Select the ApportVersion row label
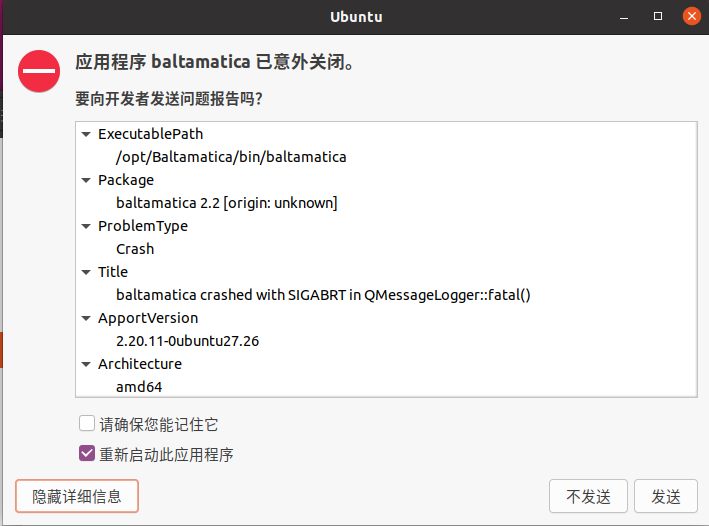Viewport: 709px width, 526px height. tap(148, 318)
